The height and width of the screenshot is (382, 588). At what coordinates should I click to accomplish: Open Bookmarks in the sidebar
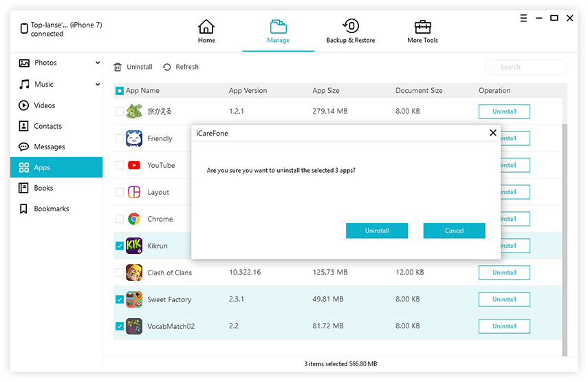click(x=52, y=209)
